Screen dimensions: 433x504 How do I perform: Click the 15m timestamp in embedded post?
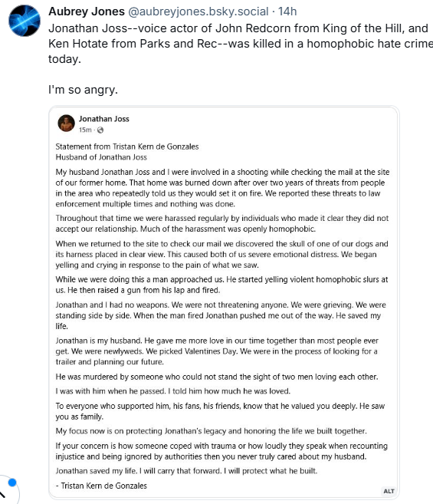(85, 130)
